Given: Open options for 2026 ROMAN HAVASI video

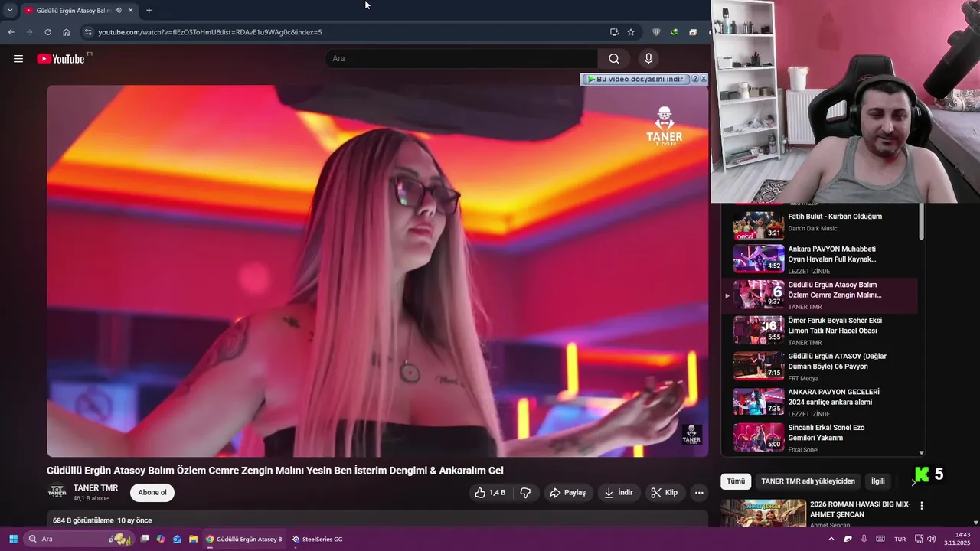Looking at the screenshot, I should (922, 506).
